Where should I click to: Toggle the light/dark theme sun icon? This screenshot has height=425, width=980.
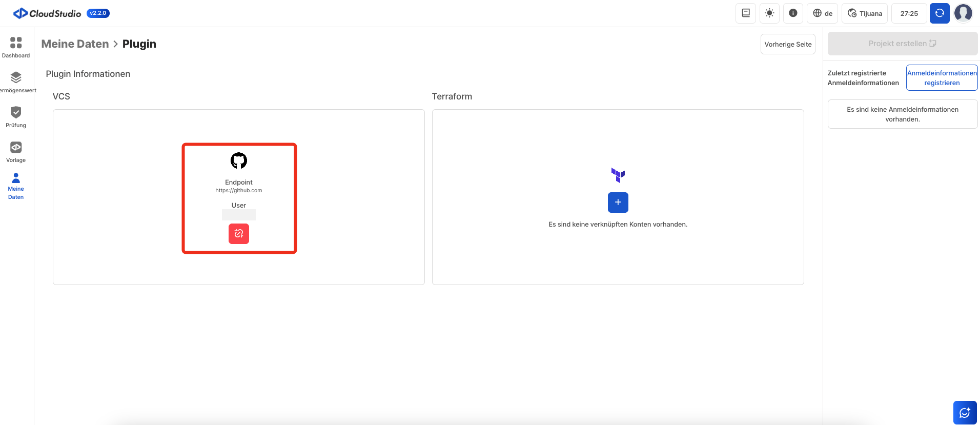click(x=769, y=13)
